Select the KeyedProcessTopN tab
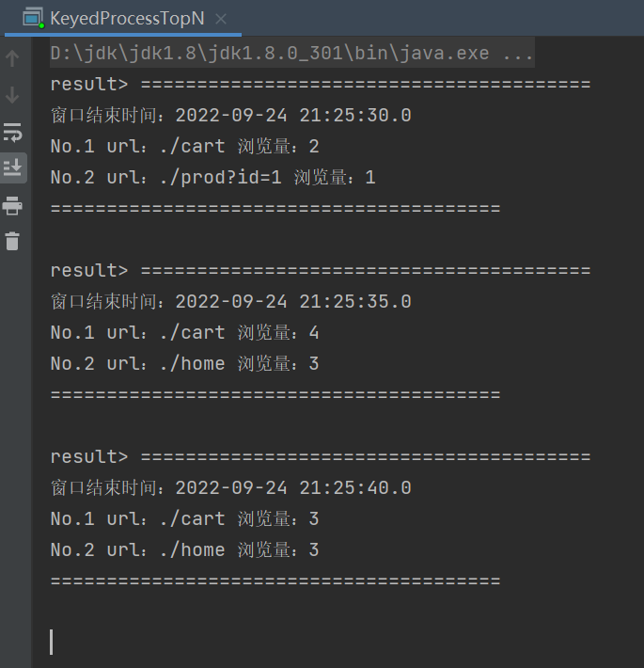This screenshot has height=668, width=644. [126, 18]
